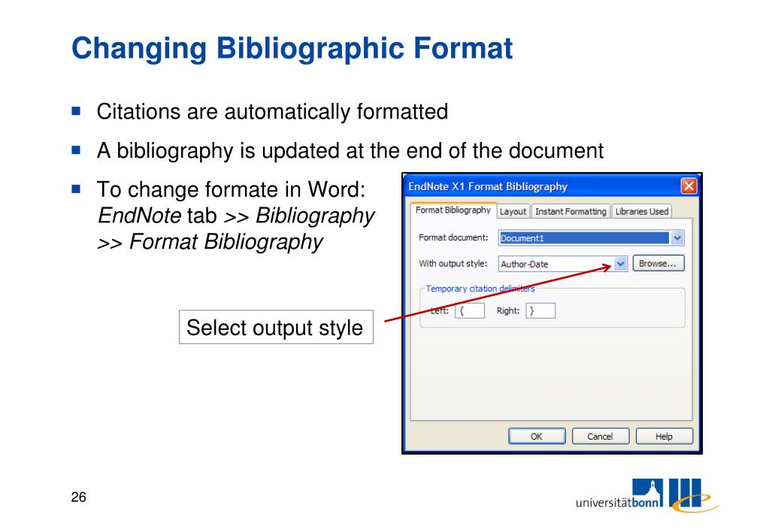Click the slide title Changing Bibliographic Format
This screenshot has width=769, height=532.
click(x=292, y=48)
